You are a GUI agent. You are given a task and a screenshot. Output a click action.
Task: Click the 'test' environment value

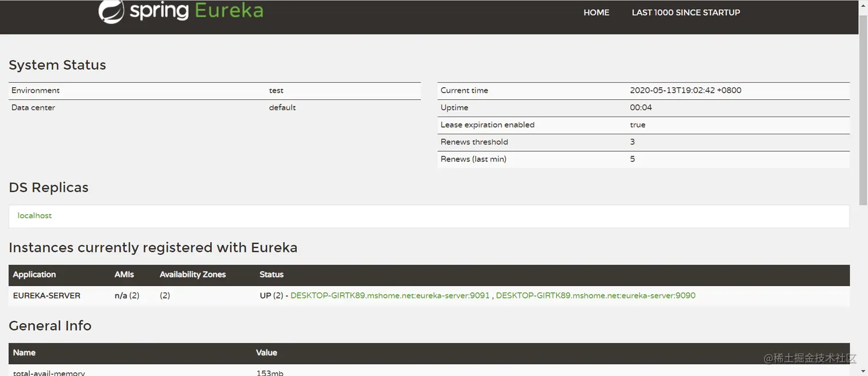tap(276, 91)
